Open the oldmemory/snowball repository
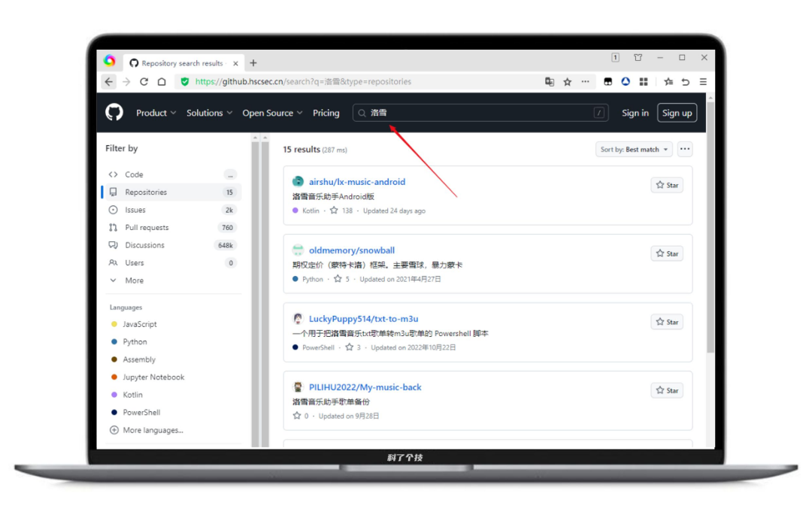Viewport: 812px width, 521px height. [352, 250]
